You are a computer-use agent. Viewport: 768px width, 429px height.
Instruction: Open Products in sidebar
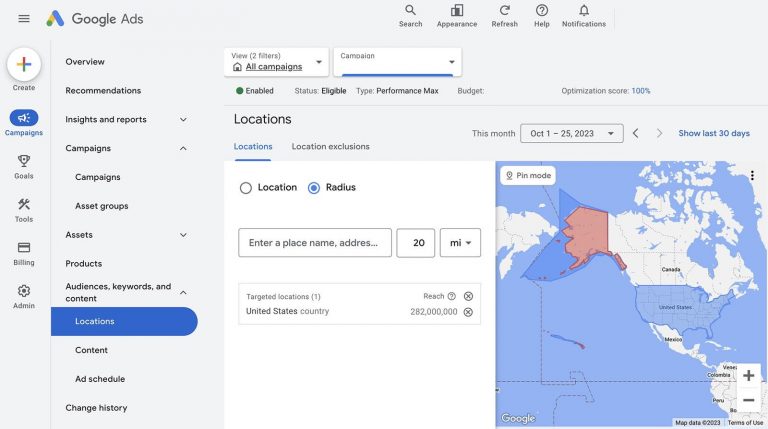coord(83,263)
